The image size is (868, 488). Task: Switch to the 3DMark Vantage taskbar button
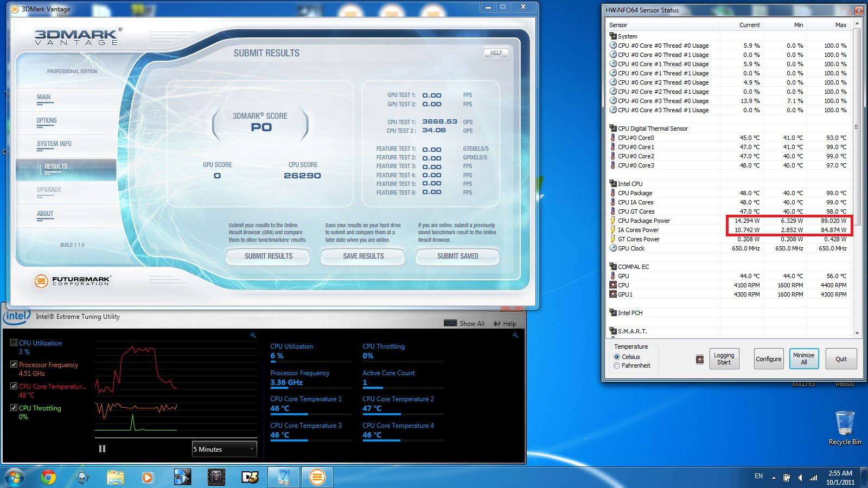click(317, 477)
